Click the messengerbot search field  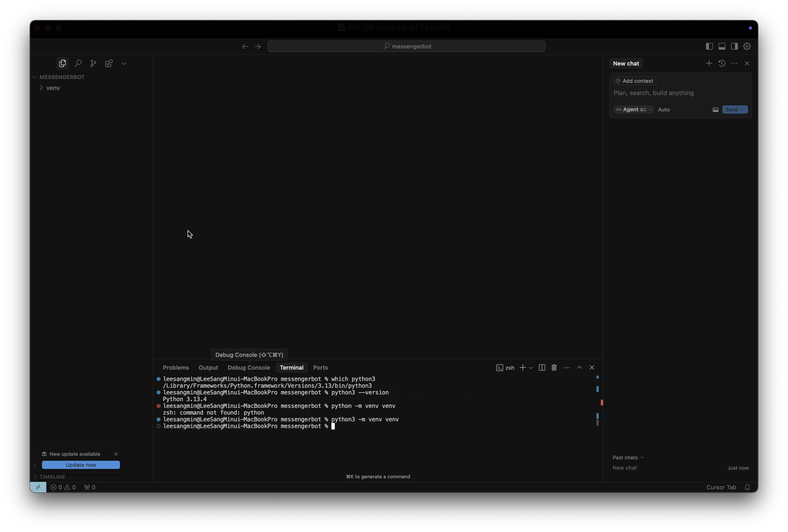click(x=406, y=46)
